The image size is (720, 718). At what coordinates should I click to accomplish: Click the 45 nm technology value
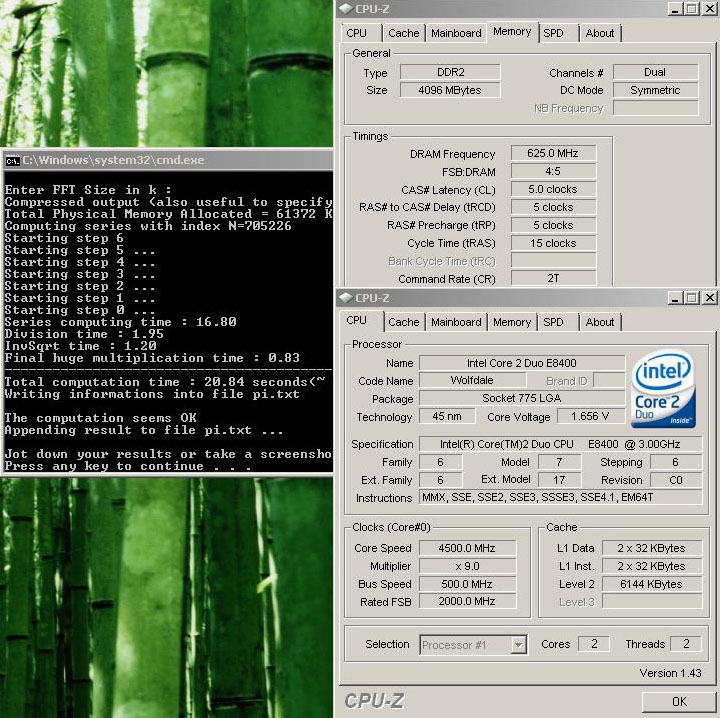click(447, 416)
